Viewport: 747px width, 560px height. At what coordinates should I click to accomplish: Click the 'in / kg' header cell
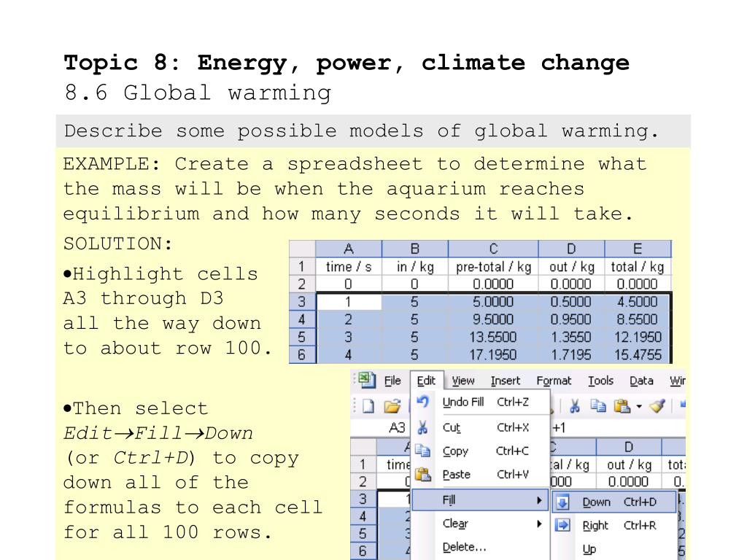(x=415, y=267)
